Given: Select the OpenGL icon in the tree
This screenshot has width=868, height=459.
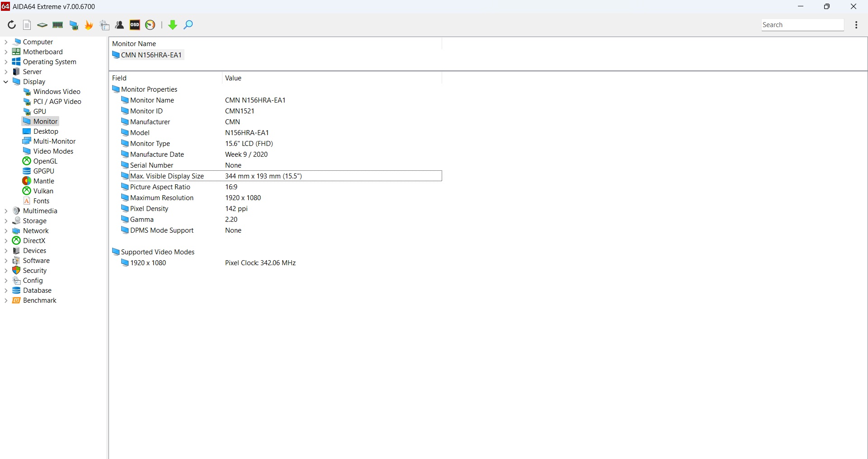Looking at the screenshot, I should 27,161.
